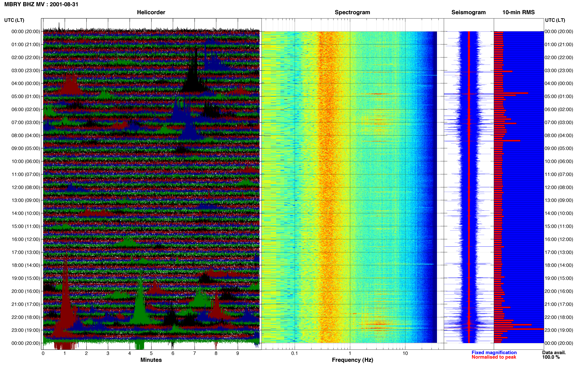
Task: Click the 1 tick on the Frequency axis
Action: coord(350,353)
